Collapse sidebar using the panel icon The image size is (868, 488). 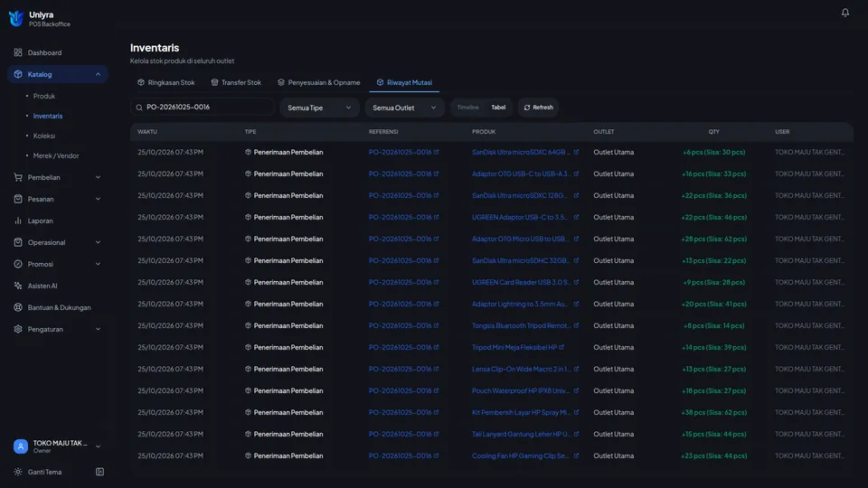point(99,472)
